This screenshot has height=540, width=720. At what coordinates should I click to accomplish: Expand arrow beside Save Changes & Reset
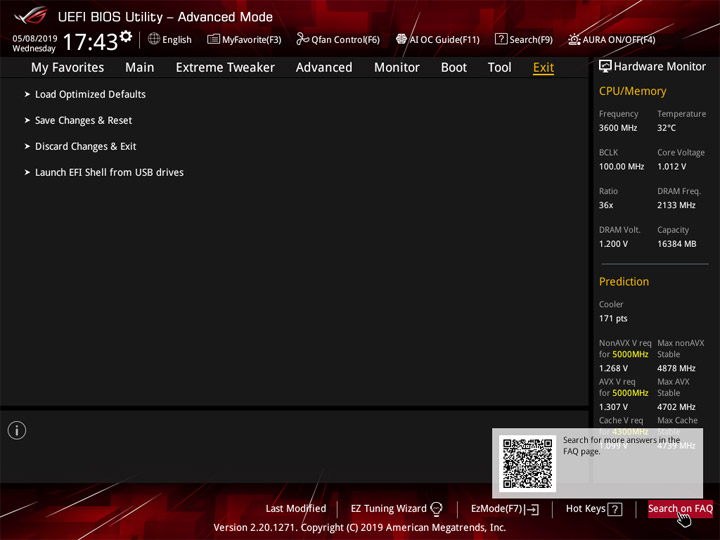pyautogui.click(x=27, y=120)
